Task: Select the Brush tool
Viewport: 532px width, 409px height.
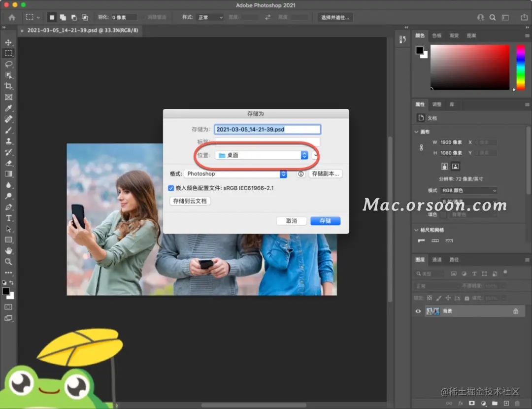Action: [x=8, y=130]
